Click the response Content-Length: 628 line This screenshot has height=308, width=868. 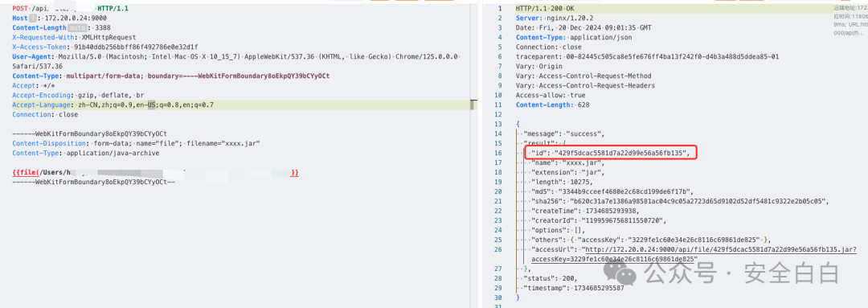(552, 105)
